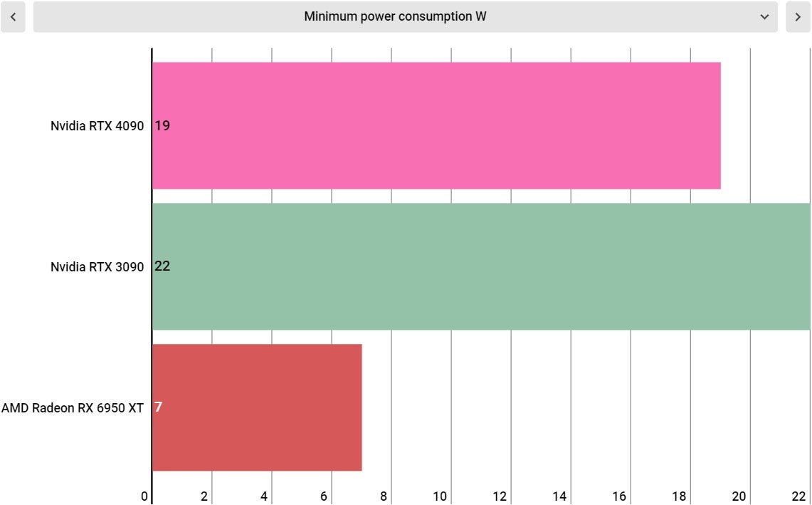Click the 14 tick label on the x-axis
The height and width of the screenshot is (505, 812).
[559, 496]
